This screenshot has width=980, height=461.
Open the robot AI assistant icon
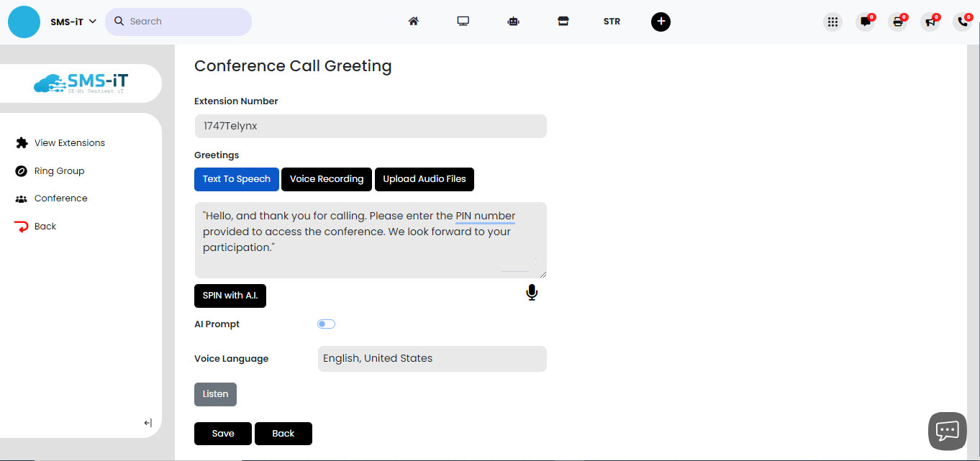tap(513, 22)
